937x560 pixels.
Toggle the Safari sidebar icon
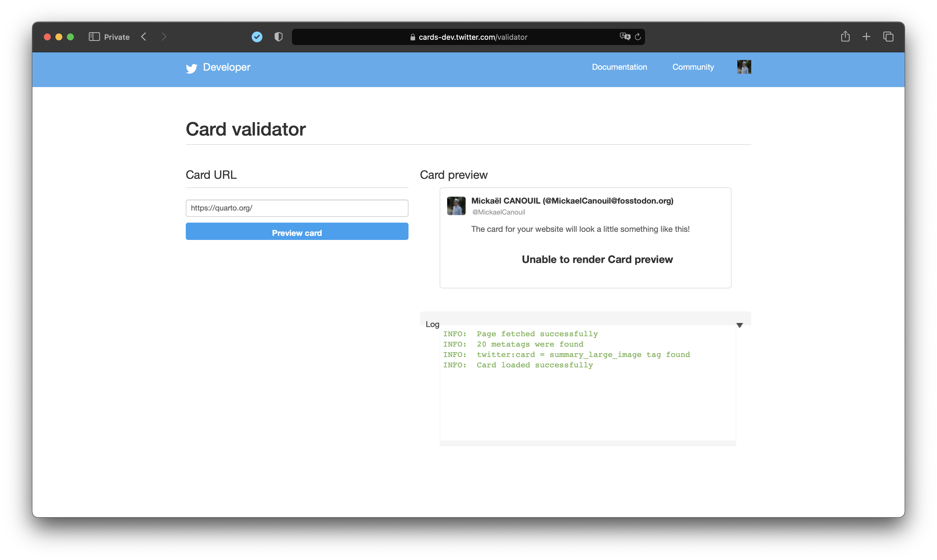(94, 37)
